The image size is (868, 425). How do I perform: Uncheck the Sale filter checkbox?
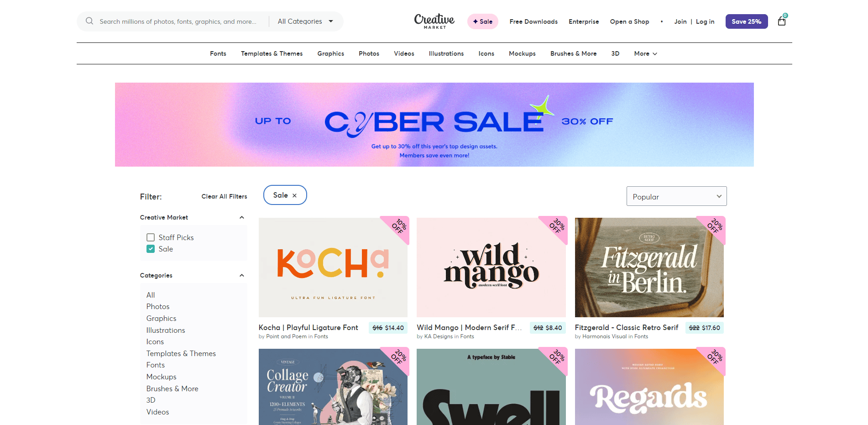151,249
